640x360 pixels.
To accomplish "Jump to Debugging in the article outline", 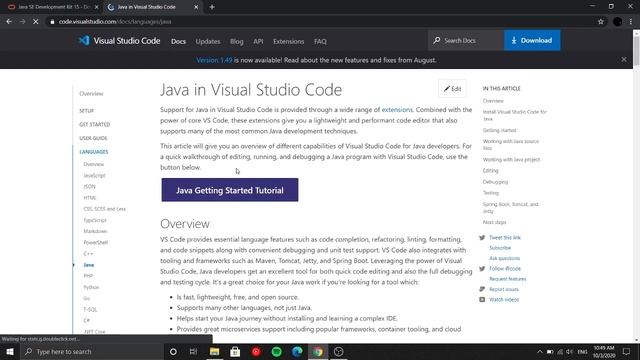I will pos(496,182).
